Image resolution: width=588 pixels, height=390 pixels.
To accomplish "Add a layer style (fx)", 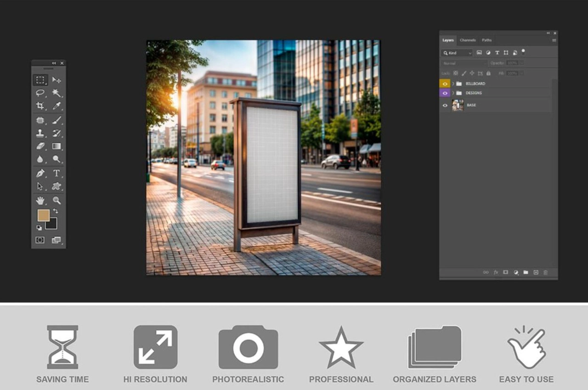I will tap(496, 272).
